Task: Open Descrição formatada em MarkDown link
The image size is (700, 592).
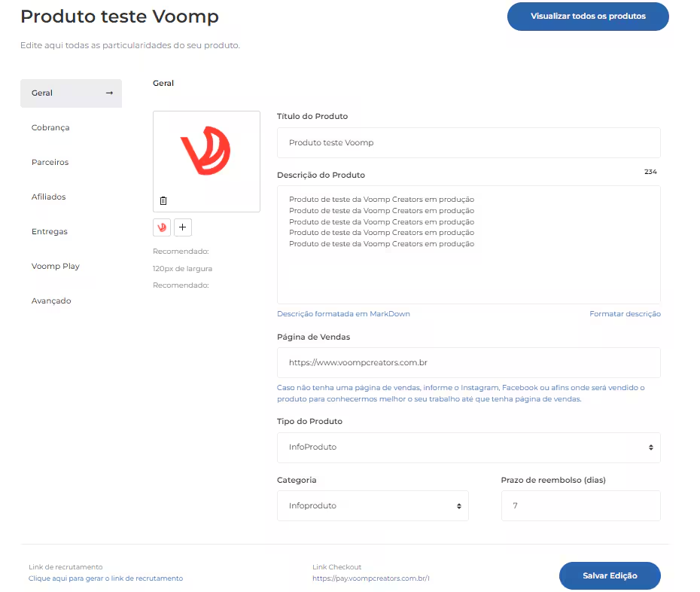Action: point(343,314)
